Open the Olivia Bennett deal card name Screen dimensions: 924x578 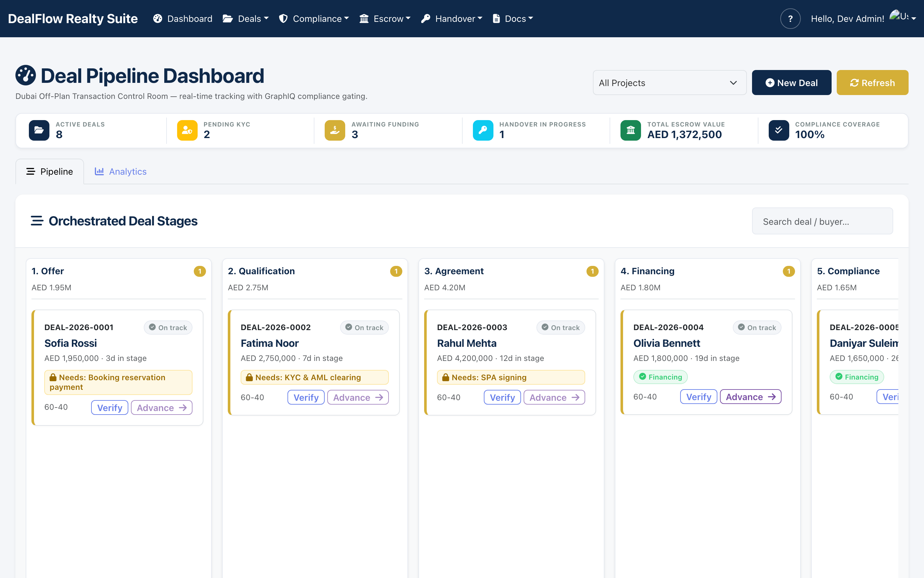tap(667, 343)
